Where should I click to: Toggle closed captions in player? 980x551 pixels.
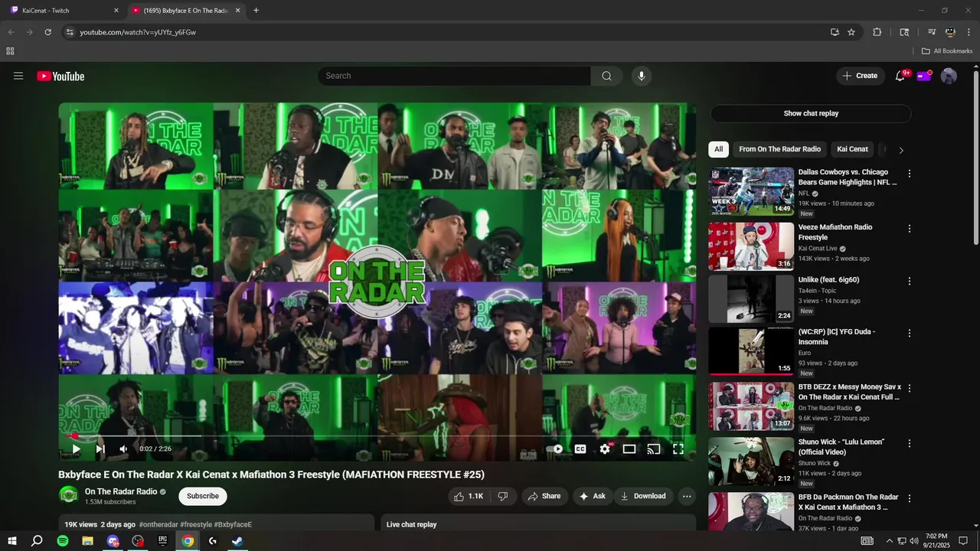pyautogui.click(x=580, y=449)
